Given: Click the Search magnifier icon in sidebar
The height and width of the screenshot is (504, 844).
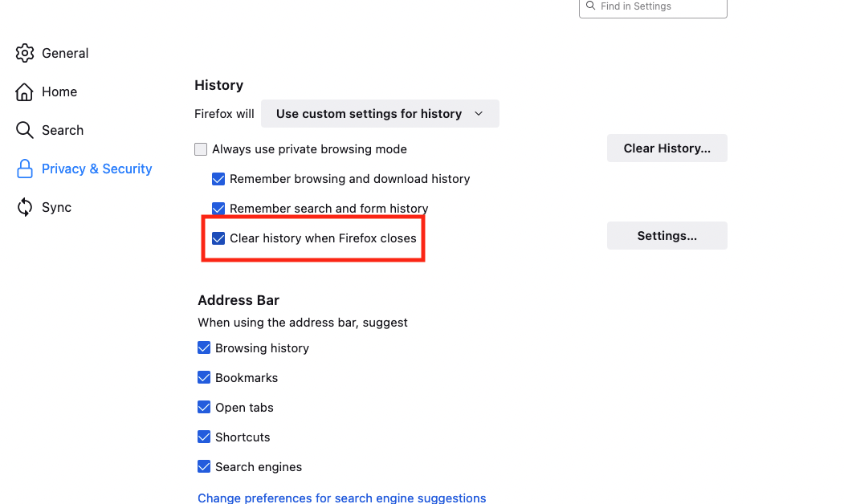Looking at the screenshot, I should tap(25, 130).
